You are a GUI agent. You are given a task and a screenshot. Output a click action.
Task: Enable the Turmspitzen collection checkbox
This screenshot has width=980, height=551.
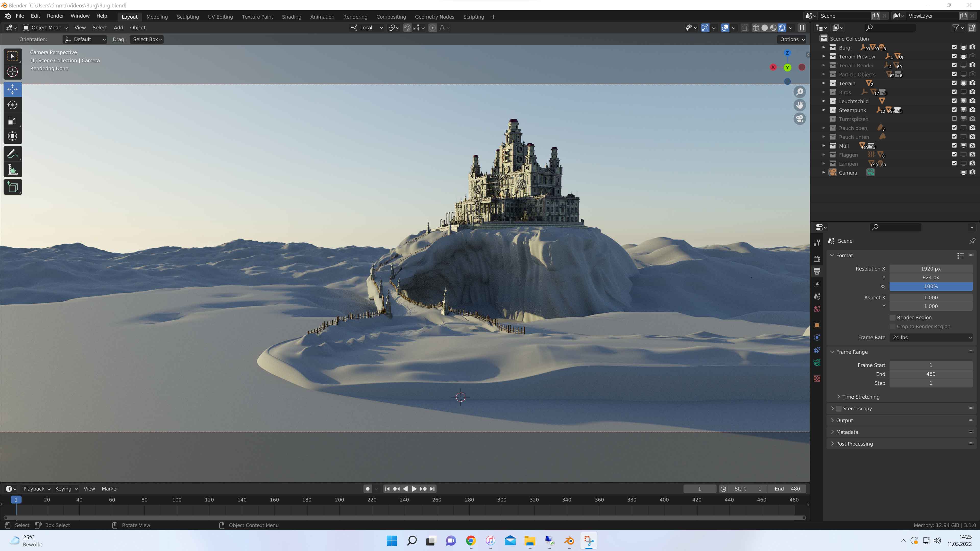954,119
